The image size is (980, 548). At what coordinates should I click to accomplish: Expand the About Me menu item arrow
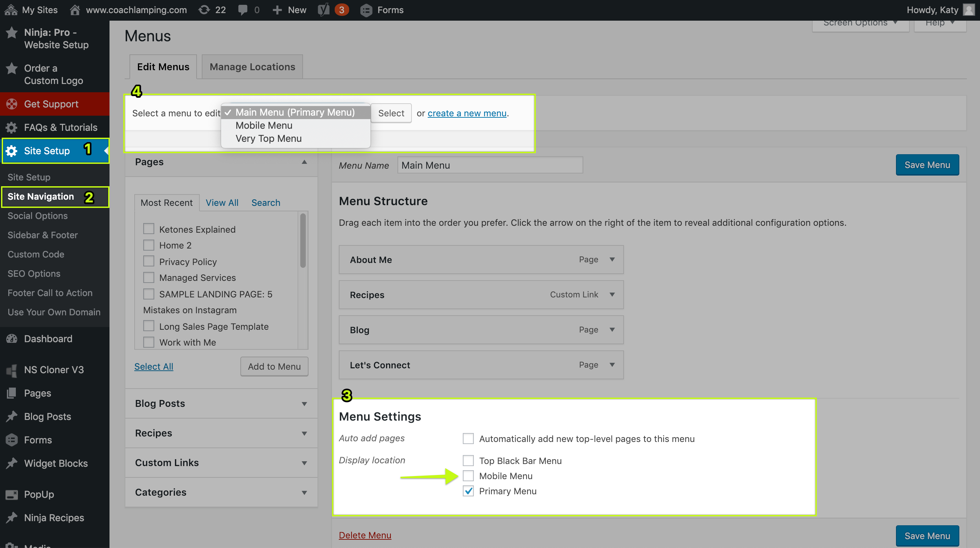click(612, 259)
